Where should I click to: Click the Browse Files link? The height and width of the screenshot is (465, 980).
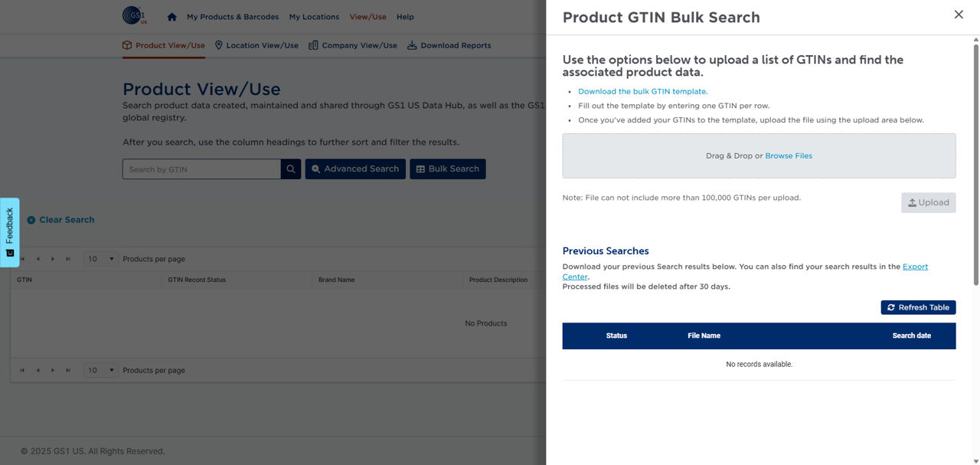(x=788, y=156)
